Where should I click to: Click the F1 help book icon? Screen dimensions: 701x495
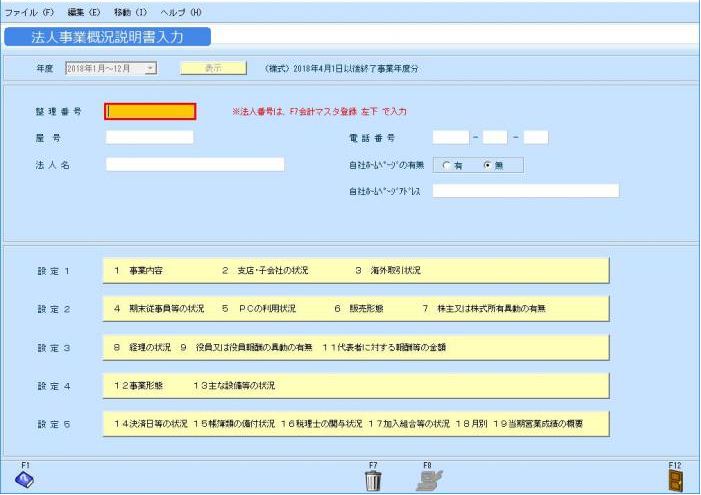[x=24, y=479]
